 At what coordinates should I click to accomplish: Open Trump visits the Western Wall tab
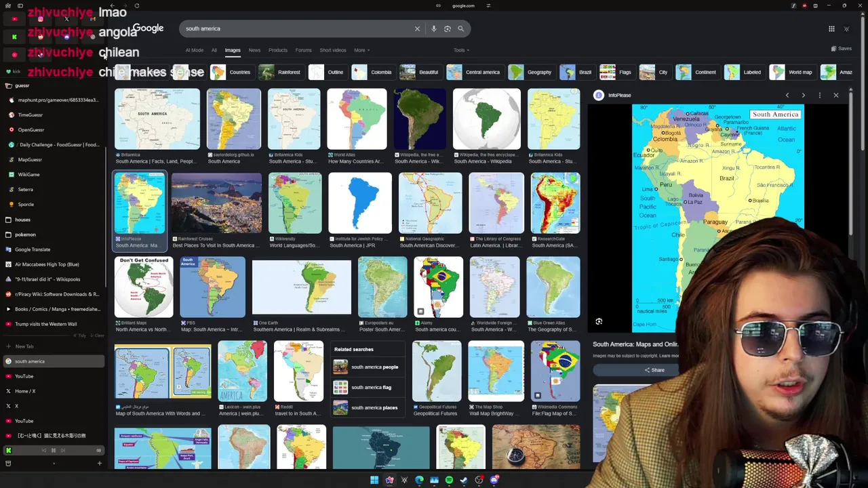(x=54, y=324)
